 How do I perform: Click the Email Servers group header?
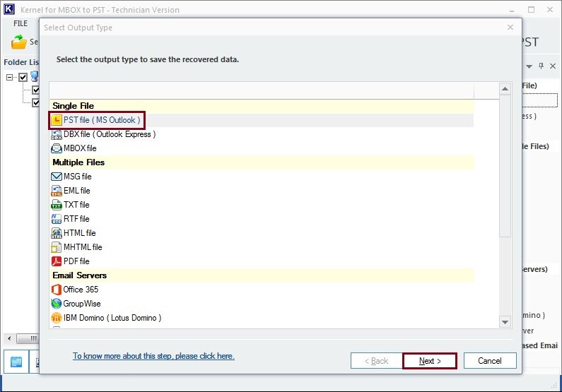click(x=262, y=275)
